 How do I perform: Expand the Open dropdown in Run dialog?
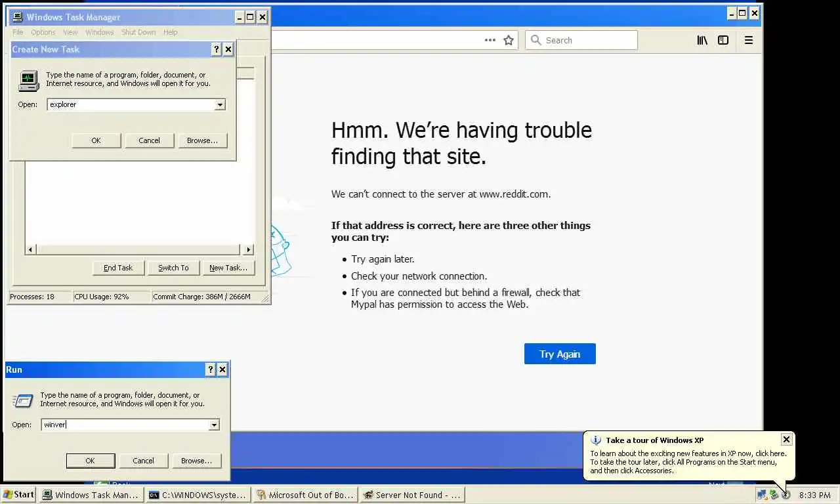pos(214,425)
